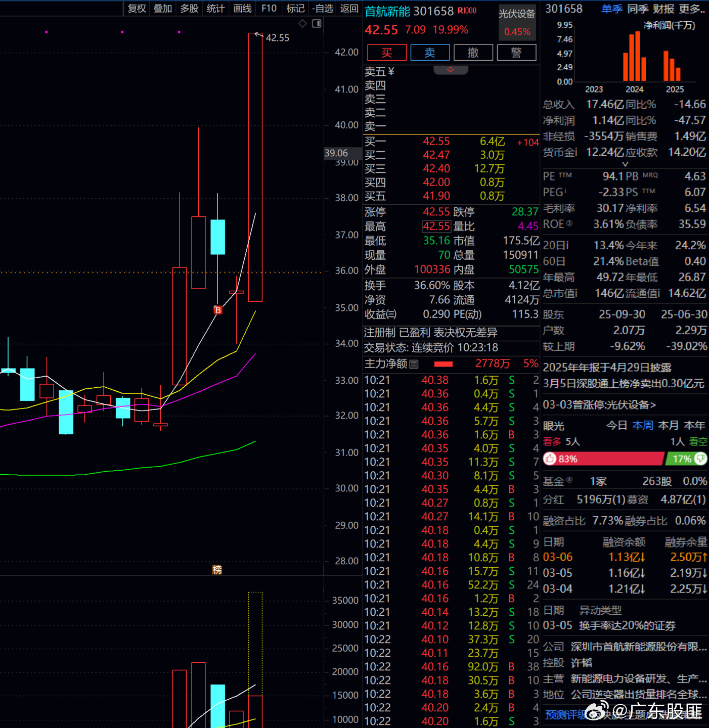
Task: Click the 跌停 limit-down price 28.37
Action: pyautogui.click(x=525, y=211)
